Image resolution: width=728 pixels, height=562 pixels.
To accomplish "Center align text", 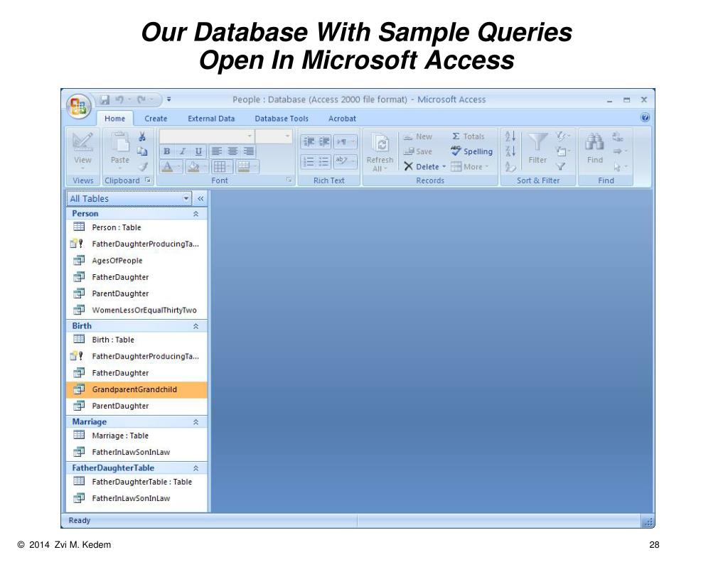I will (x=232, y=151).
